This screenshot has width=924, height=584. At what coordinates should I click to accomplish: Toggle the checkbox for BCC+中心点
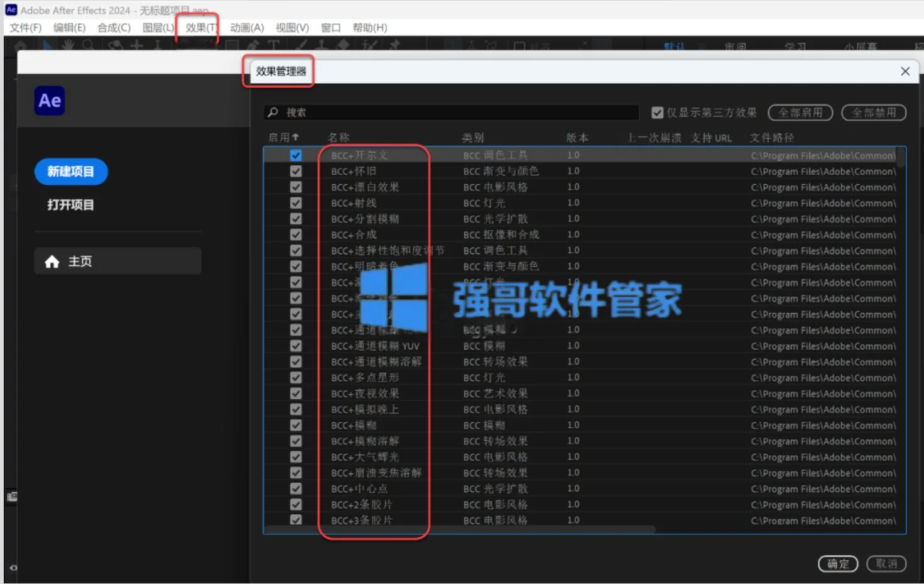(x=296, y=488)
